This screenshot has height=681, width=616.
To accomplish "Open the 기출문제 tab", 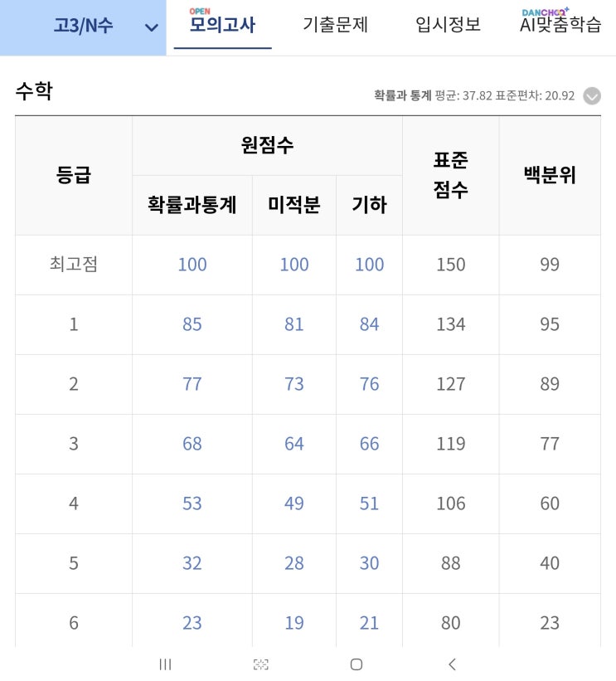I will coord(335,25).
